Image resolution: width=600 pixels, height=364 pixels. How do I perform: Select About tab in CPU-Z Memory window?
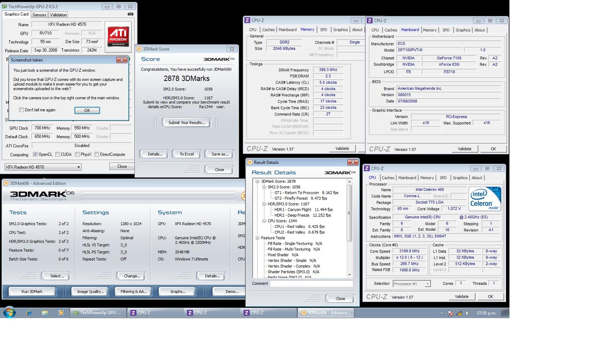357,30
